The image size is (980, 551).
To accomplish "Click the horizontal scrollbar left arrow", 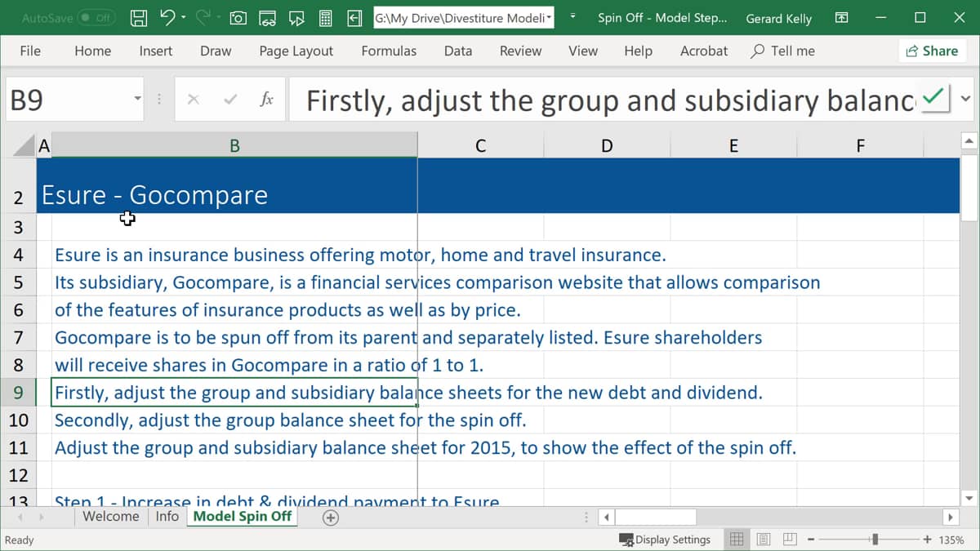I will click(x=606, y=517).
